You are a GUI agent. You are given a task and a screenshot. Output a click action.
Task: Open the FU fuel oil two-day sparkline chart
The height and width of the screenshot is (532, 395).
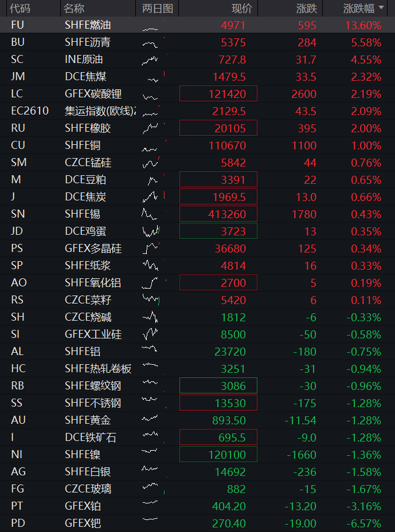point(154,25)
